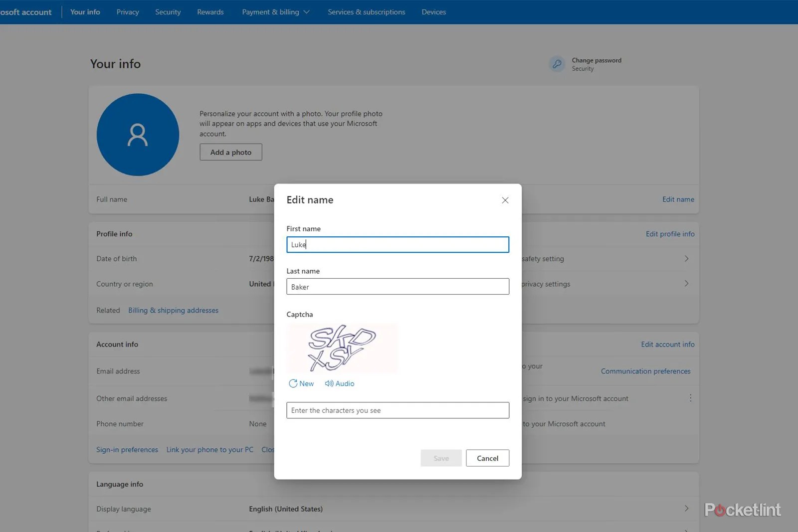Select the Last name text field
Screen dimensions: 798x532
(397, 287)
